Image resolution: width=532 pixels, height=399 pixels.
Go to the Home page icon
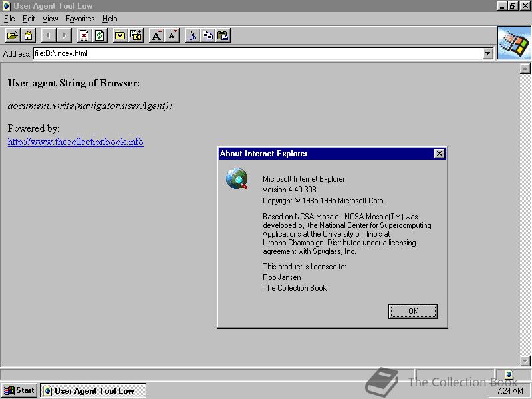point(28,35)
